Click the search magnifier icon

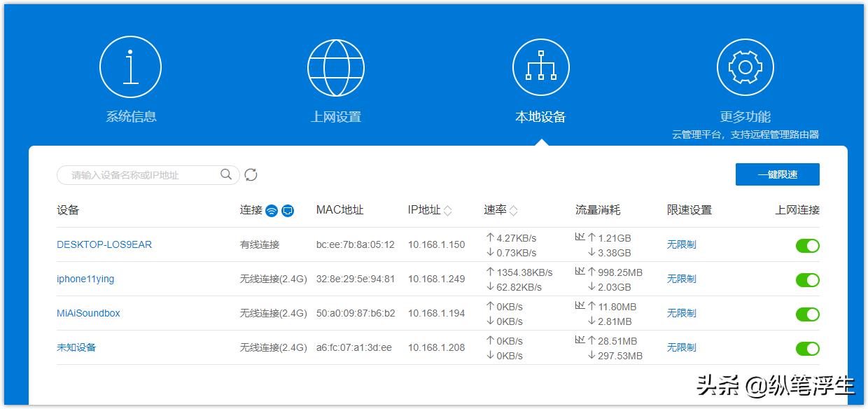point(225,174)
